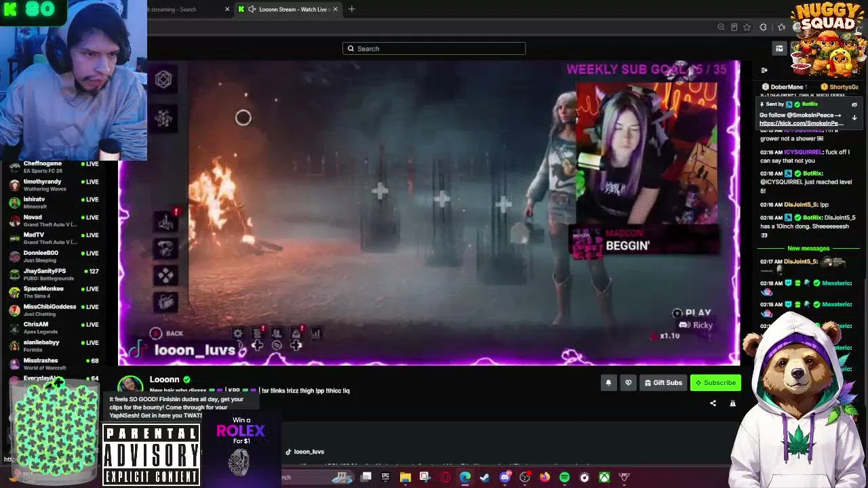Open the kick.com/SmokeInPe link in pinned message
The height and width of the screenshot is (488, 868).
pyautogui.click(x=802, y=123)
